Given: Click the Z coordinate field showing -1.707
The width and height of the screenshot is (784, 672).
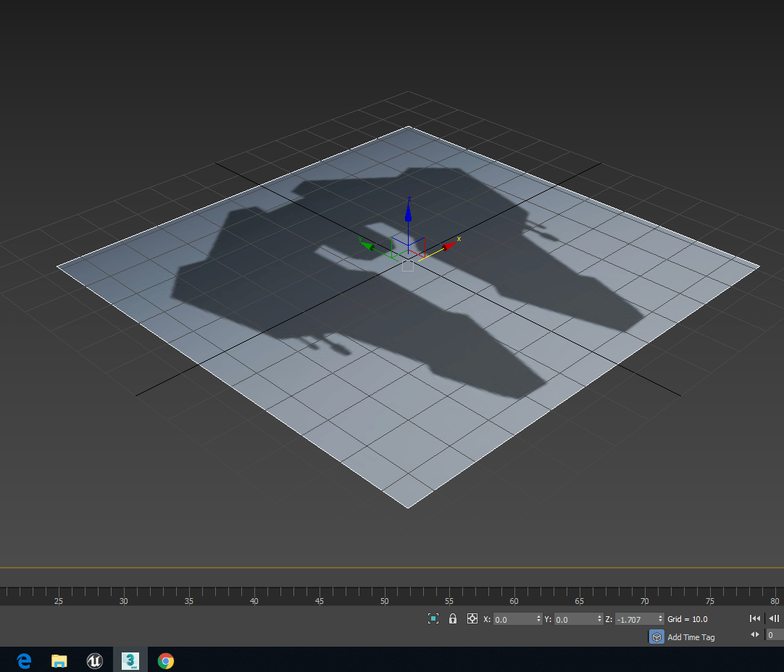Looking at the screenshot, I should 635,619.
